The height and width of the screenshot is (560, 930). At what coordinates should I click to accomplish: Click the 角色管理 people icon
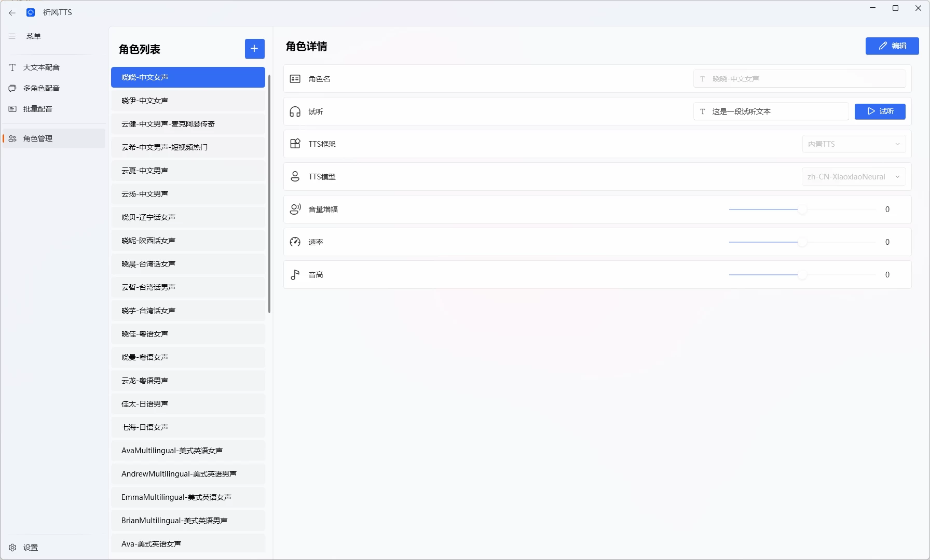(12, 138)
